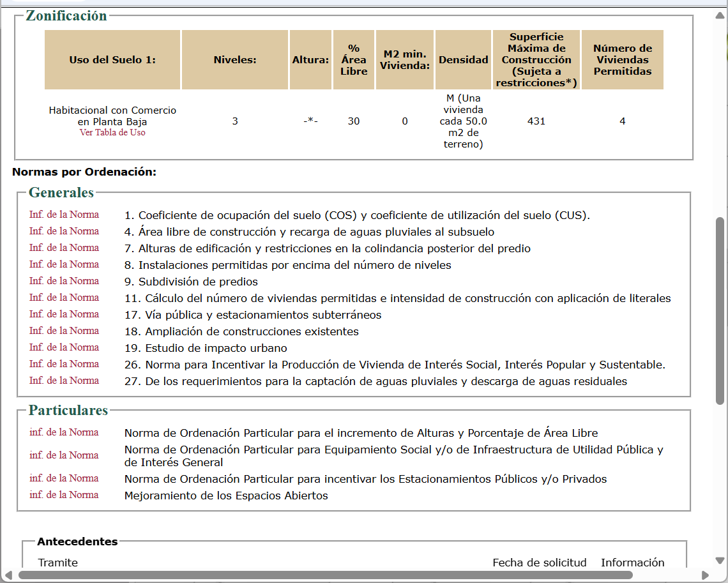Open Inf. de la Norma for norm 18 Ampliación
Viewport: 728px width, 583px height.
64,331
